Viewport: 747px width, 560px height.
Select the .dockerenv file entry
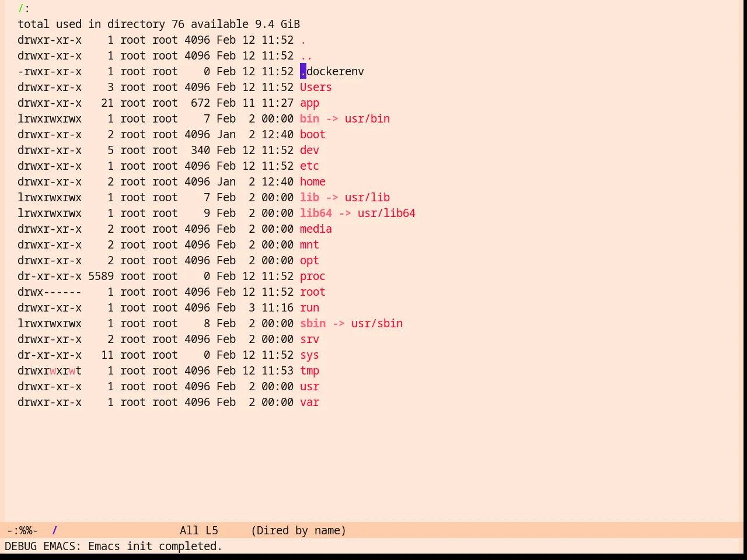[332, 72]
